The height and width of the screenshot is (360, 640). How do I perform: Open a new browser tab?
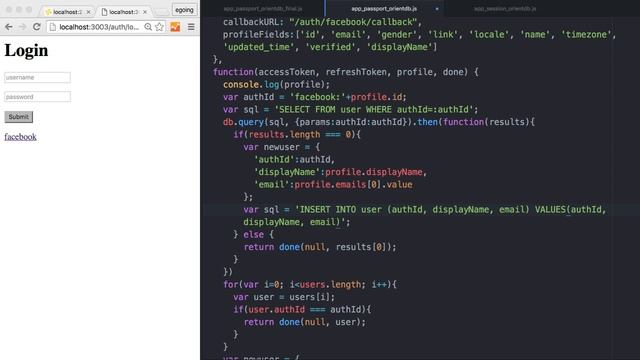pos(162,12)
